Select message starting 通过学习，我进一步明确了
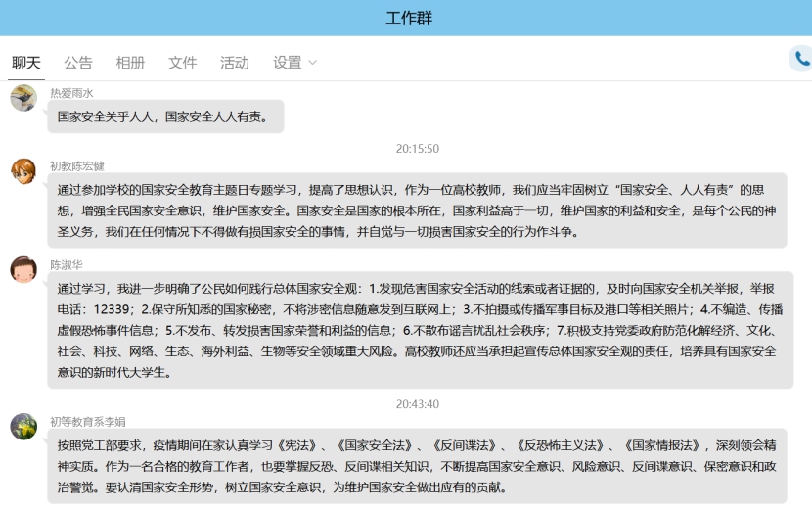812x508 pixels. 421,330
